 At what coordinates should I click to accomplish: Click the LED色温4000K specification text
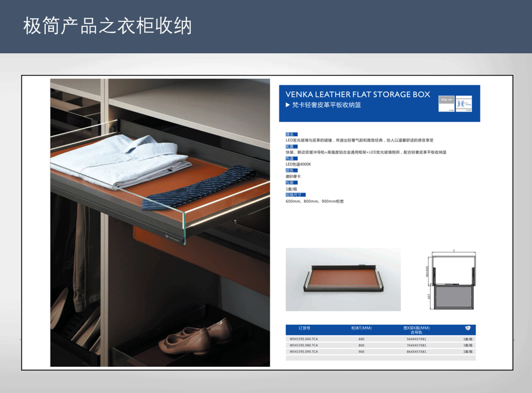298,165
